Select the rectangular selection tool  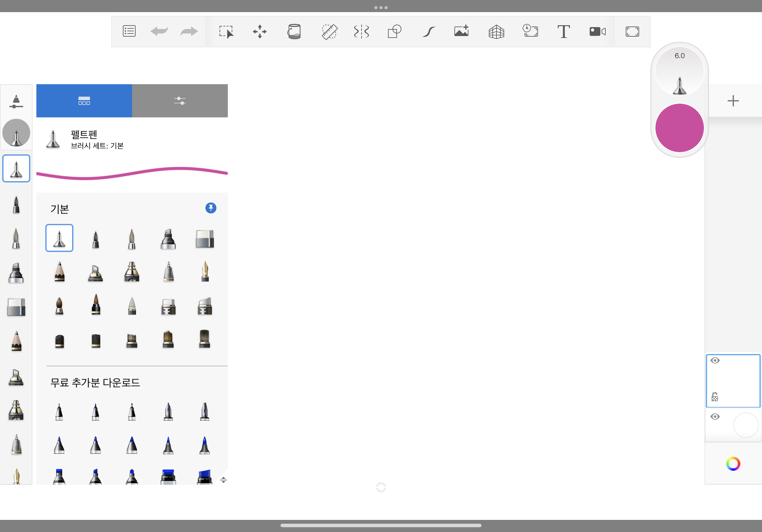coord(226,32)
